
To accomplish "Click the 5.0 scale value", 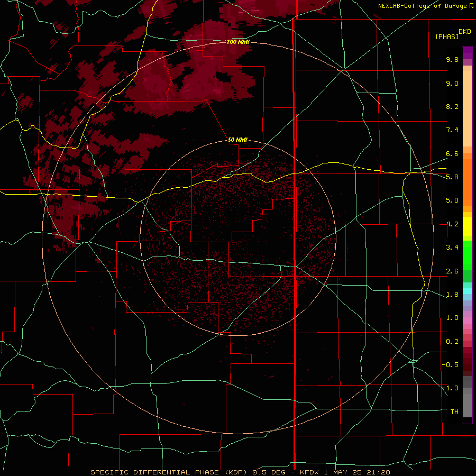I will (x=452, y=200).
